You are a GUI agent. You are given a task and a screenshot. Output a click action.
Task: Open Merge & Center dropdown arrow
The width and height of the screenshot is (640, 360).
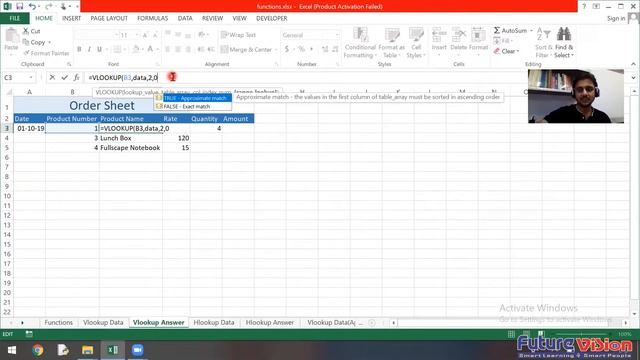276,50
